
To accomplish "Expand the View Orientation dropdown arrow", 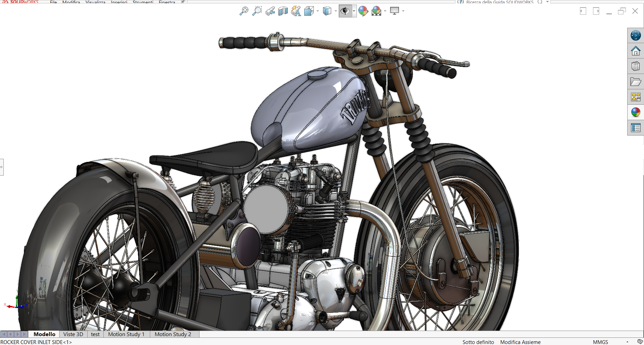I will (x=318, y=11).
